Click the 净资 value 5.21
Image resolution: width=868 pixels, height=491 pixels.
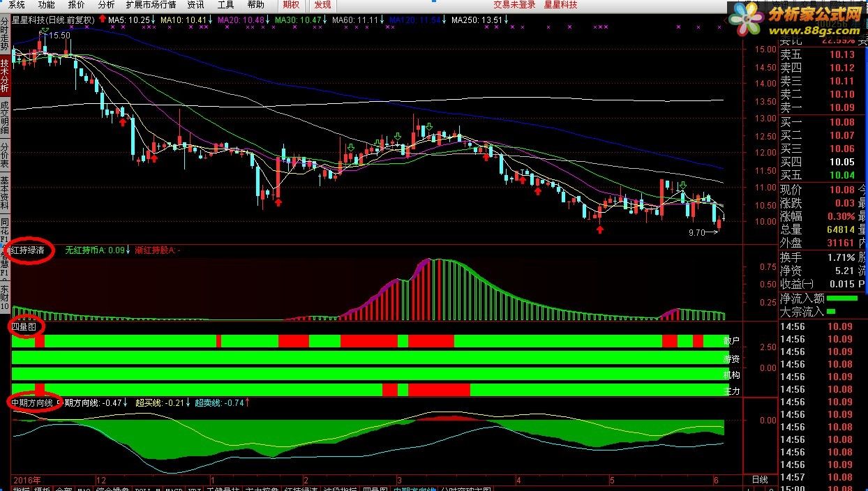(x=844, y=271)
